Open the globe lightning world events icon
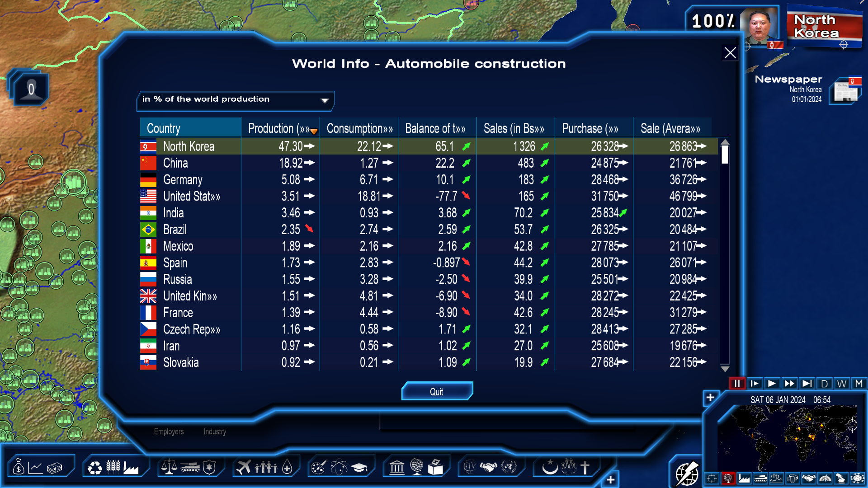 (687, 474)
